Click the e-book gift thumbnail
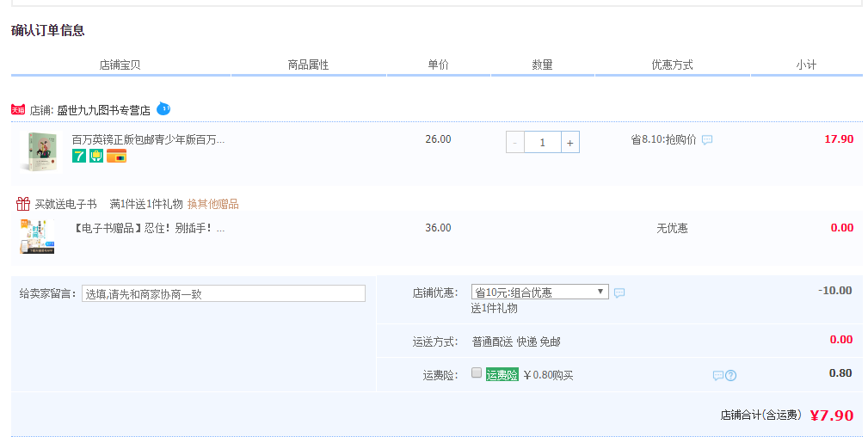 click(38, 237)
